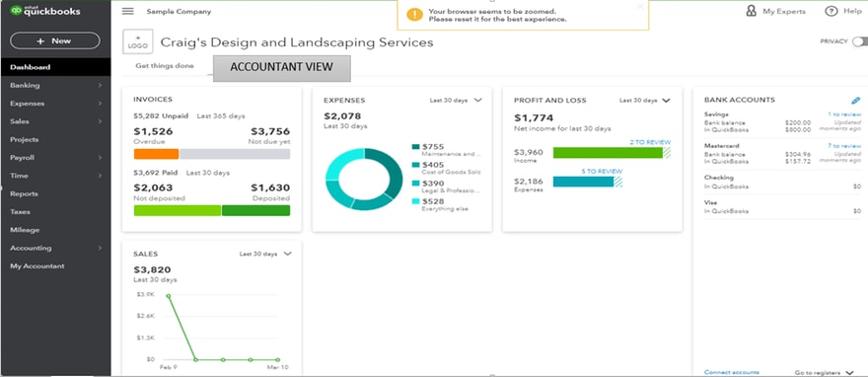Image resolution: width=868 pixels, height=377 pixels.
Task: Open the Go to registers dropdown
Action: (x=825, y=373)
